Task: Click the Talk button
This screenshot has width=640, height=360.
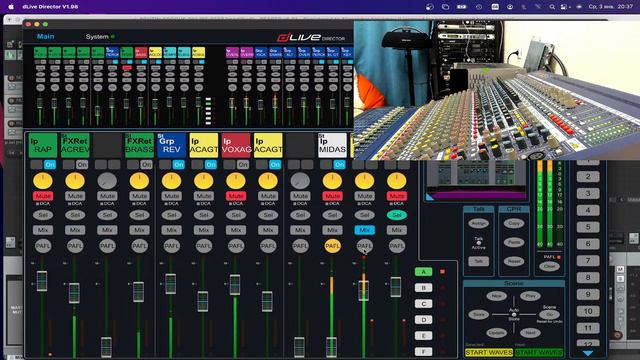Action: point(478,261)
